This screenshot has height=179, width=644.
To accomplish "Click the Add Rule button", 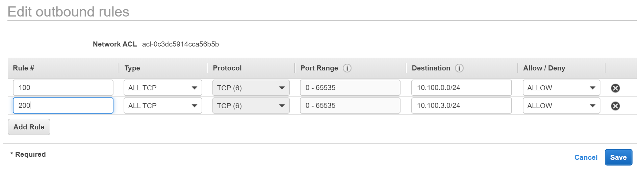I will coord(29,127).
